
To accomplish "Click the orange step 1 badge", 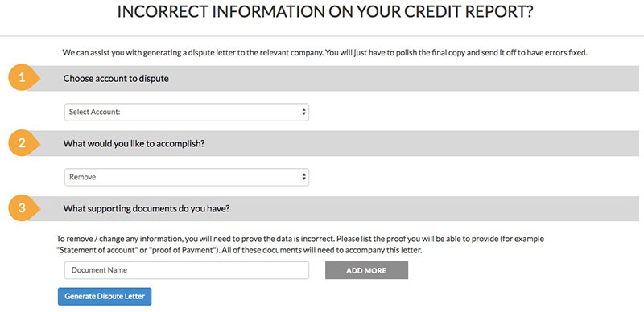I will click(x=23, y=77).
